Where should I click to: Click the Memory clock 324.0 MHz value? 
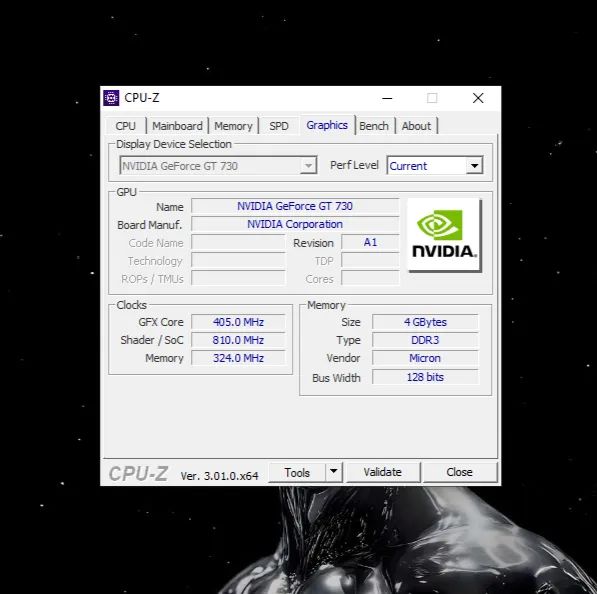click(x=238, y=358)
